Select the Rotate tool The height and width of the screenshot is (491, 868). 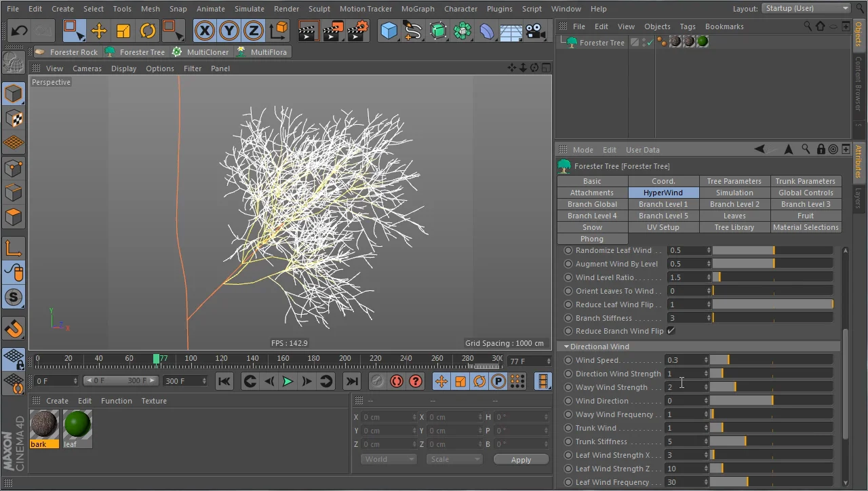[x=147, y=31]
